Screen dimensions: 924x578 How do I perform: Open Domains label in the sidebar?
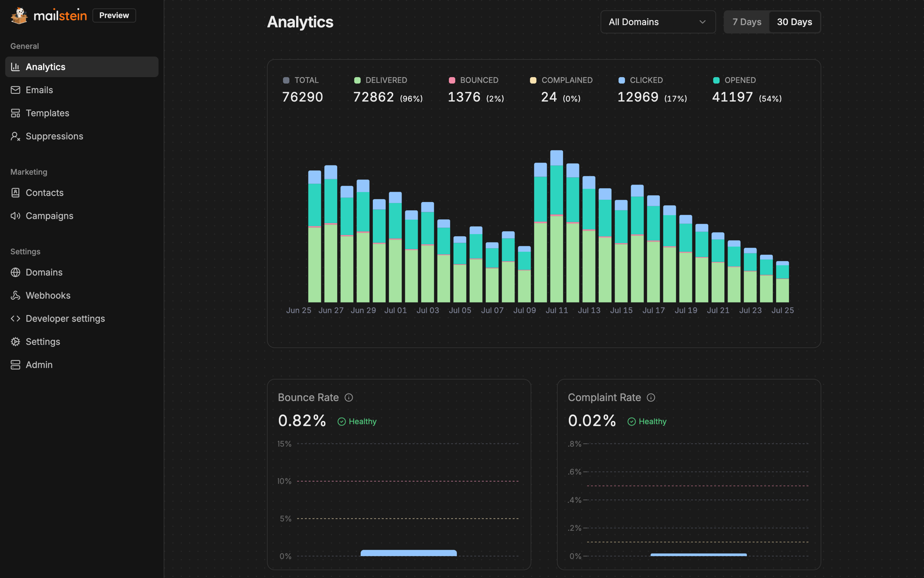(44, 272)
